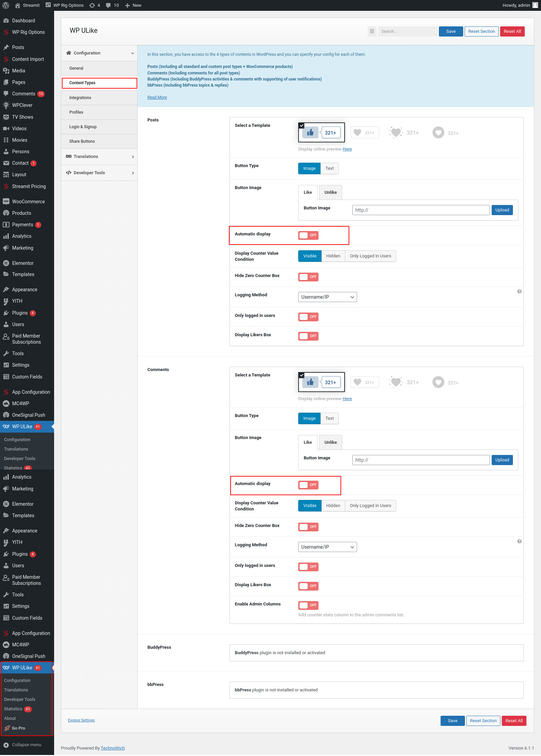Open the first Elementor icon menu

pos(6,263)
